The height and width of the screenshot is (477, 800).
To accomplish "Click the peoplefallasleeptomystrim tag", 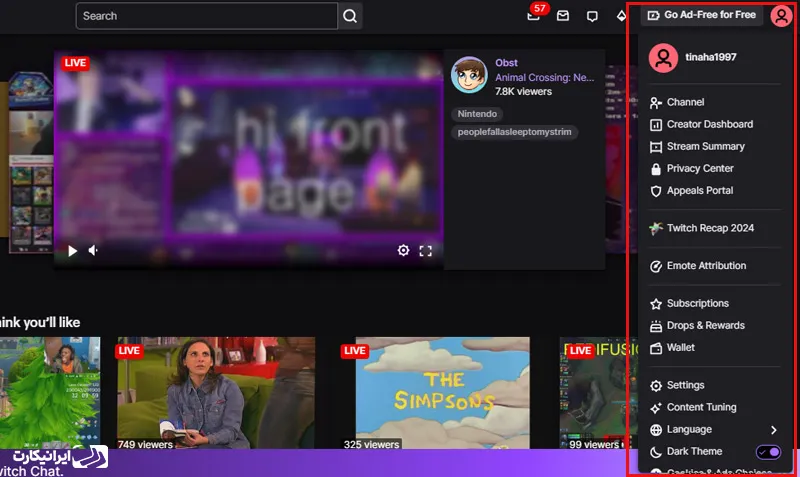I will 514,132.
